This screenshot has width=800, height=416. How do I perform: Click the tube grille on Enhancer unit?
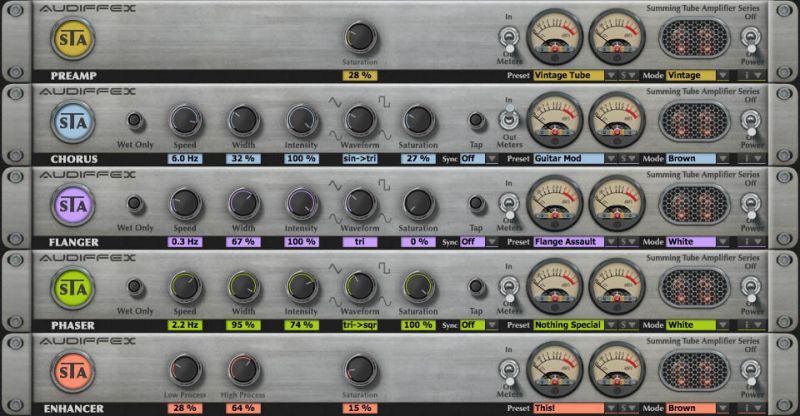click(694, 371)
